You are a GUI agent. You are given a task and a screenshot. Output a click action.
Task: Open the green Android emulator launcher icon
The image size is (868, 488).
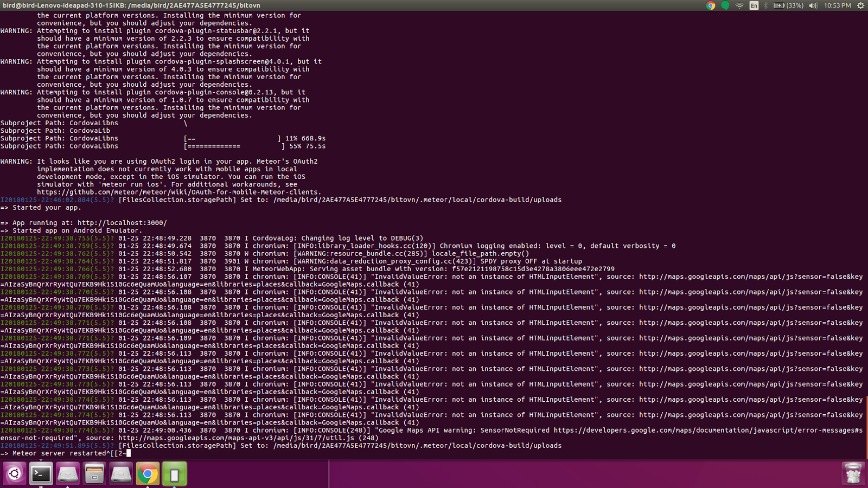[174, 473]
